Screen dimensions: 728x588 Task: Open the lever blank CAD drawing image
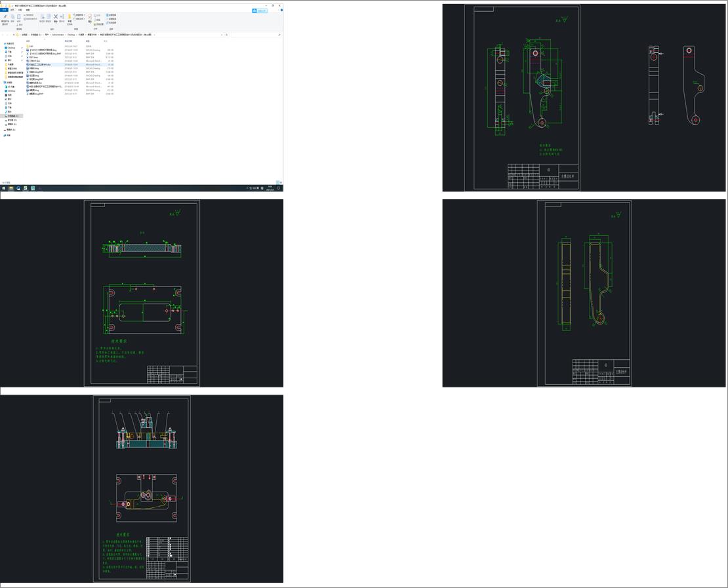click(584, 293)
